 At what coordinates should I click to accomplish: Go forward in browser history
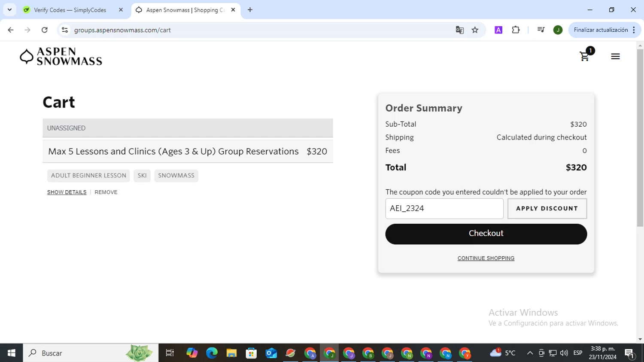[27, 30]
